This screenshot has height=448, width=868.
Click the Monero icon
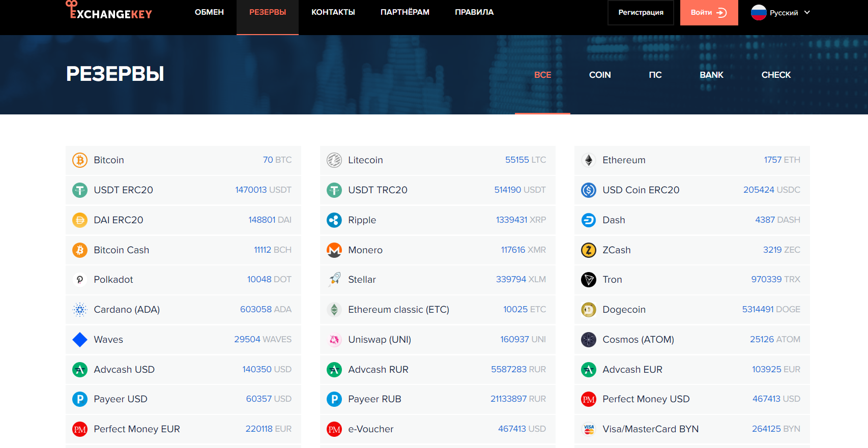coord(334,250)
